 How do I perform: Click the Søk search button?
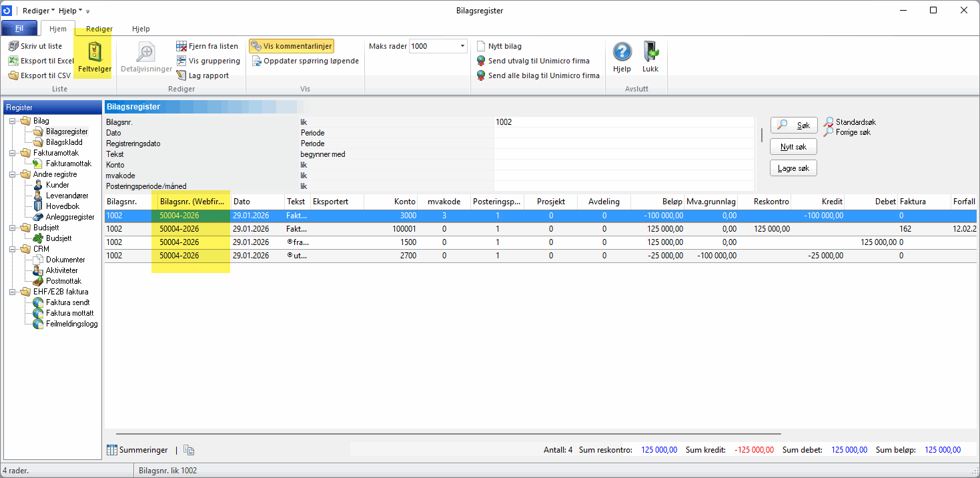click(x=793, y=126)
